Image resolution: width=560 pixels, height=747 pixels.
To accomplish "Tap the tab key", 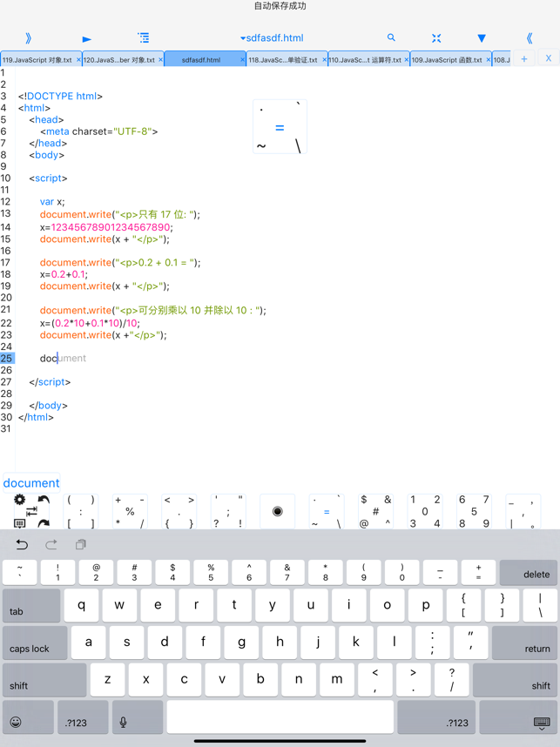I will point(31,605).
